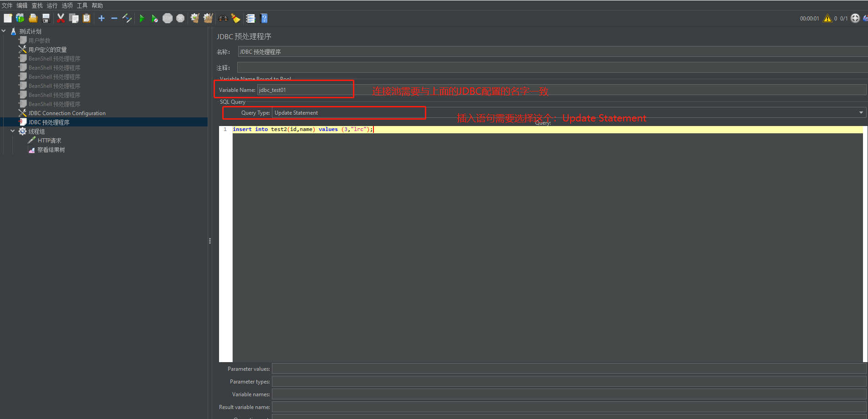Click the Parameter types field
Screen dimensions: 868x419
(569, 382)
